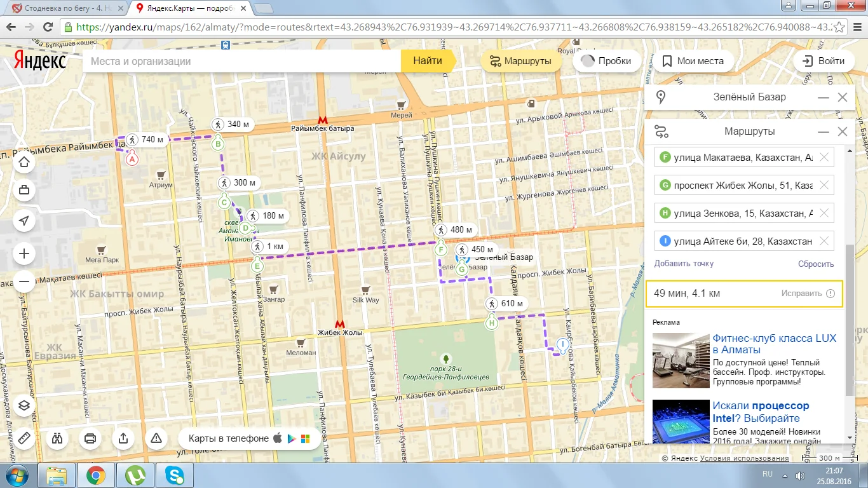Zoom in the map with plus button

(24, 254)
